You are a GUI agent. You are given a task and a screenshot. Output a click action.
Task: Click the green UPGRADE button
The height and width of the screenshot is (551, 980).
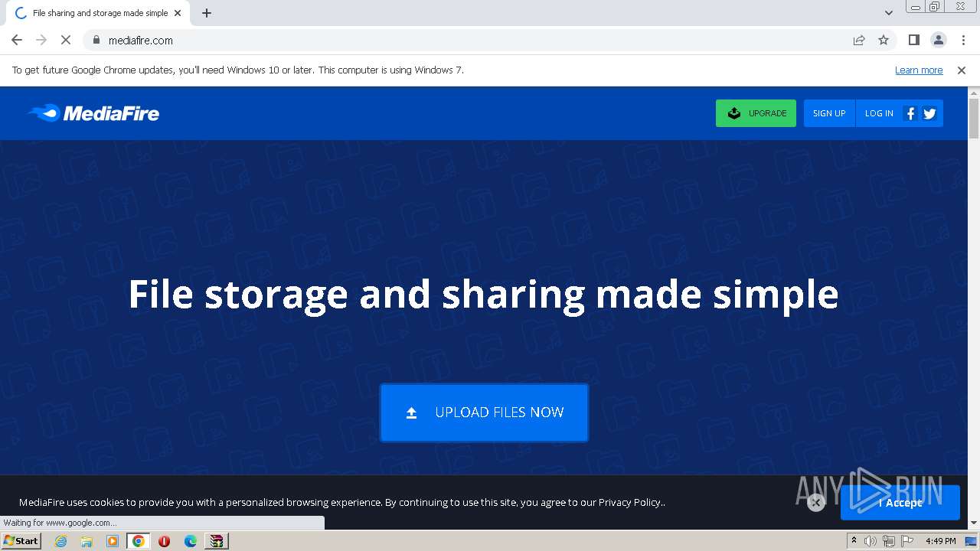[x=756, y=113]
